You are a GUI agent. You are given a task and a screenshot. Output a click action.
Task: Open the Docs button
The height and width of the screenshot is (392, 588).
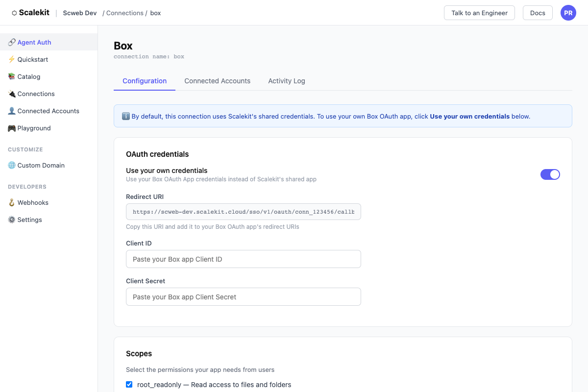click(x=538, y=13)
